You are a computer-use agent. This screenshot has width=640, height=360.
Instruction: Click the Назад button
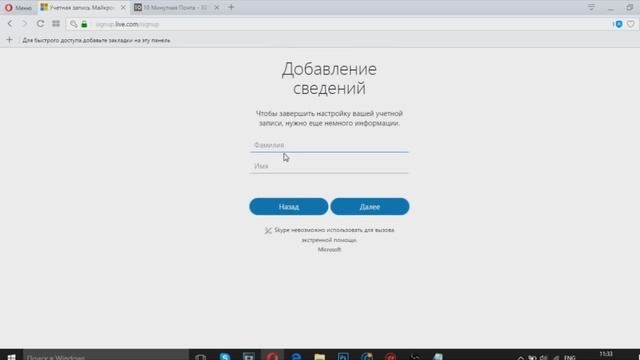pos(289,207)
